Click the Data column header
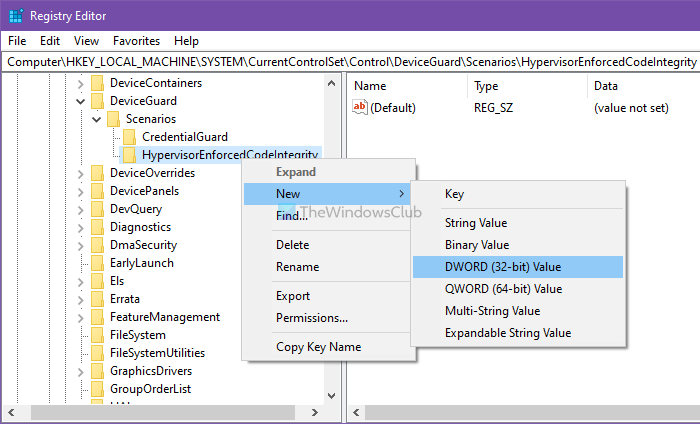 pos(644,86)
